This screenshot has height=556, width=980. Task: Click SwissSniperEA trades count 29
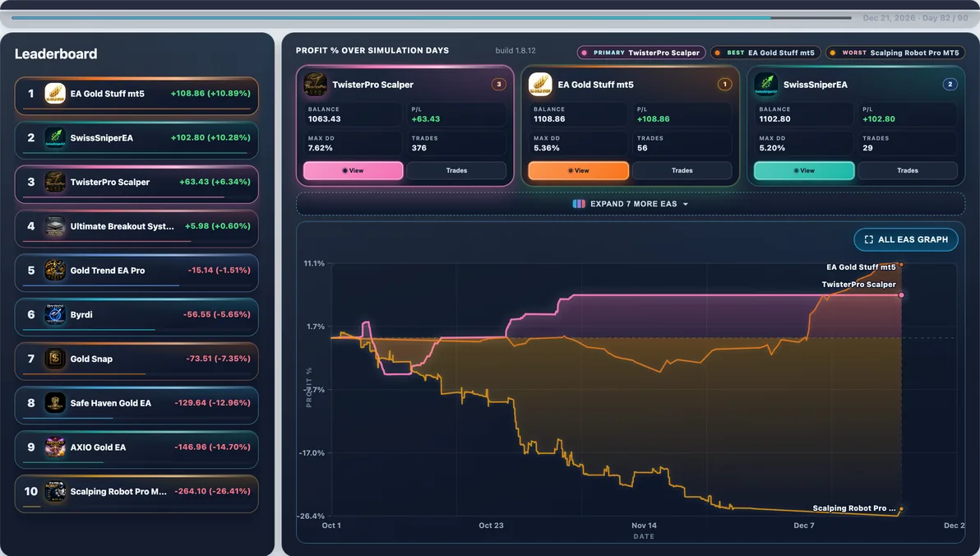pos(867,148)
